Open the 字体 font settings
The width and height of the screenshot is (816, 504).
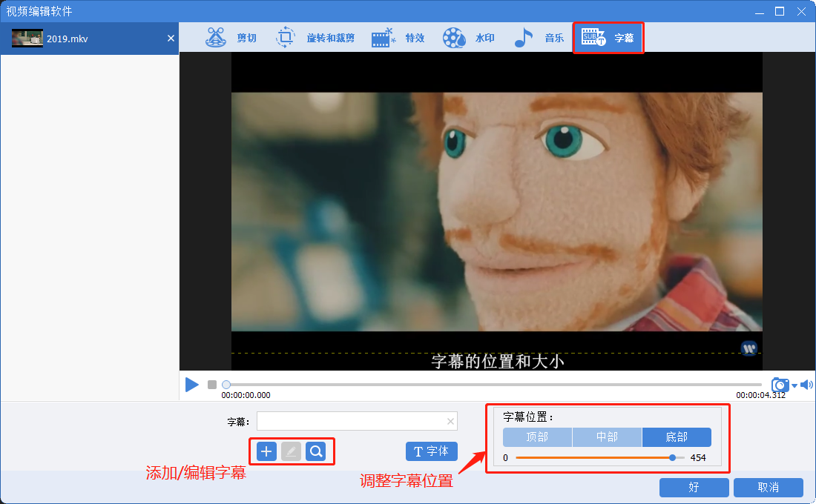[x=432, y=451]
